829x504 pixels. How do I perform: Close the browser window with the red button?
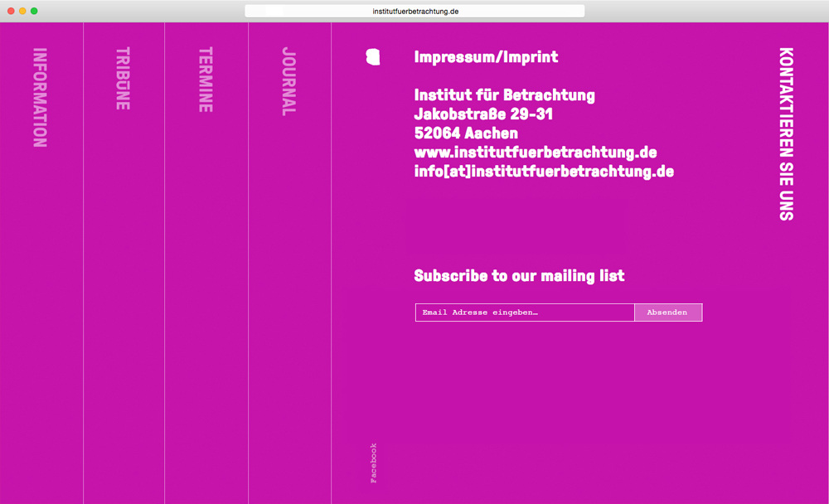coord(11,11)
